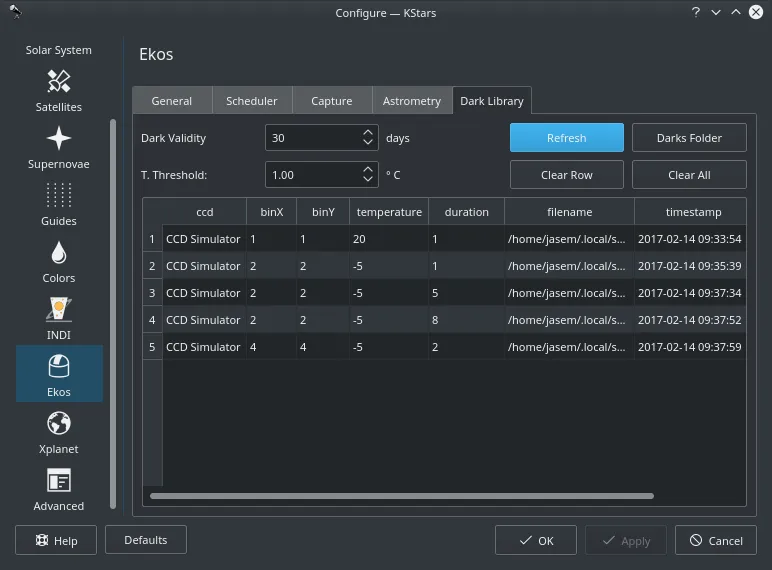Switch to the Astrometry tab
Image resolution: width=772 pixels, height=570 pixels.
point(412,101)
